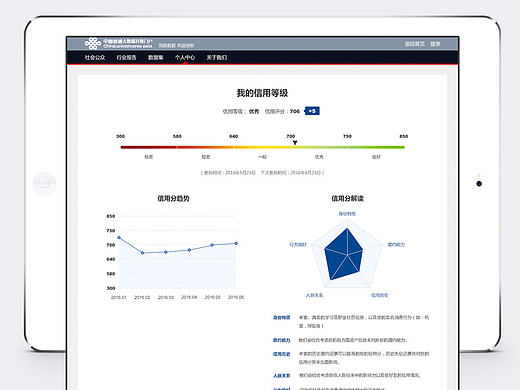520x390 pixels.
Task: Click the 履约能力 label beside radar chart
Action: point(396,245)
